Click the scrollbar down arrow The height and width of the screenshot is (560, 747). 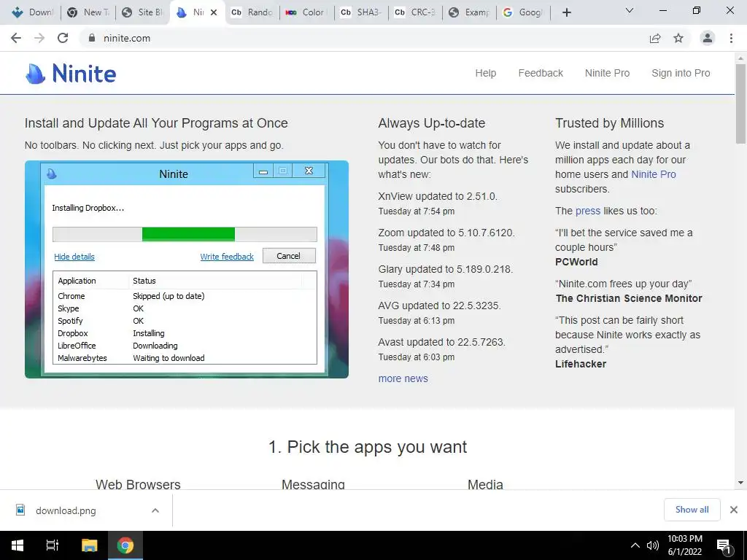pyautogui.click(x=740, y=483)
